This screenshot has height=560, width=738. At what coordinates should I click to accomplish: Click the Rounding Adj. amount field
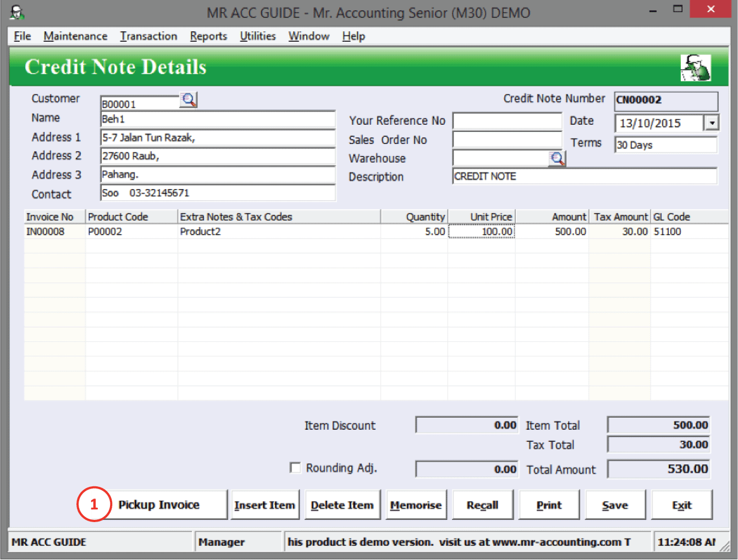467,469
